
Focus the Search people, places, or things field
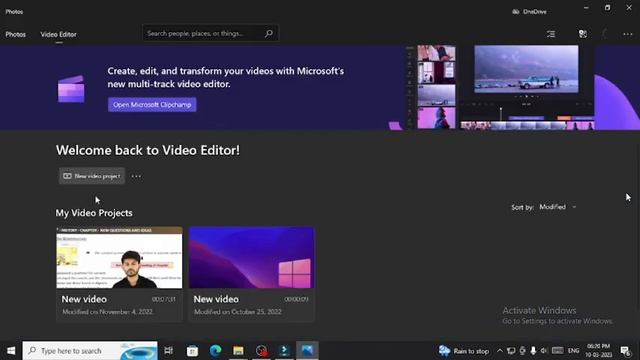pyautogui.click(x=211, y=33)
